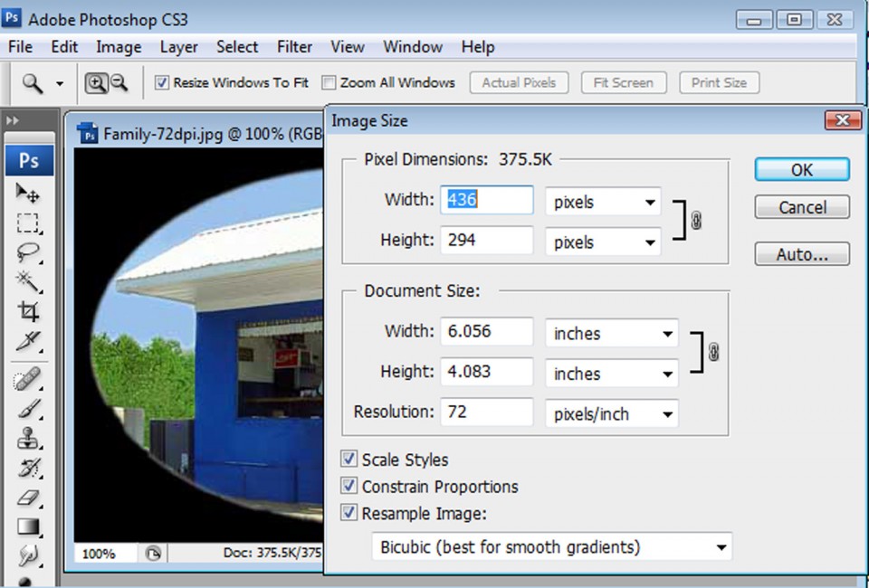Select the Rectangular Marquee tool
The image size is (869, 588).
(x=28, y=223)
